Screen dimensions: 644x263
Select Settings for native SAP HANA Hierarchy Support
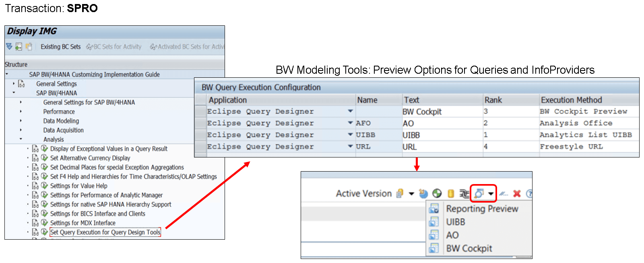[x=111, y=204]
